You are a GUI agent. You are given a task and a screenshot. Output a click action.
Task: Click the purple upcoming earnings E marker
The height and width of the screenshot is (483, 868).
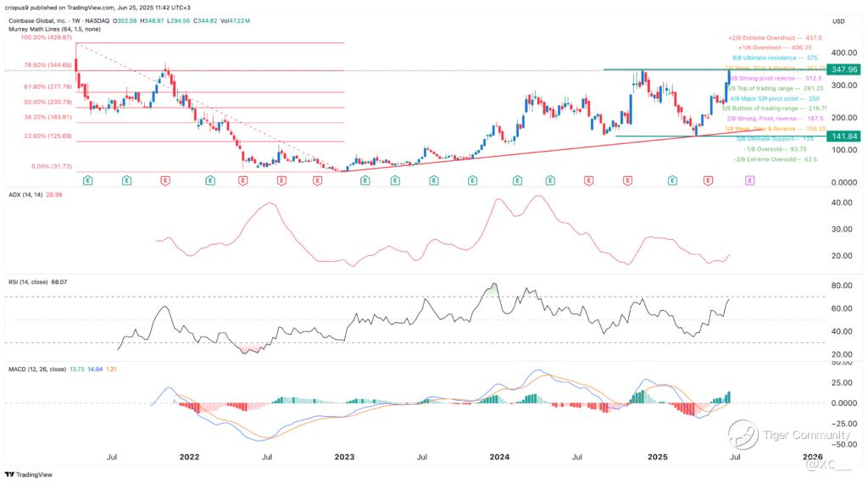(749, 180)
